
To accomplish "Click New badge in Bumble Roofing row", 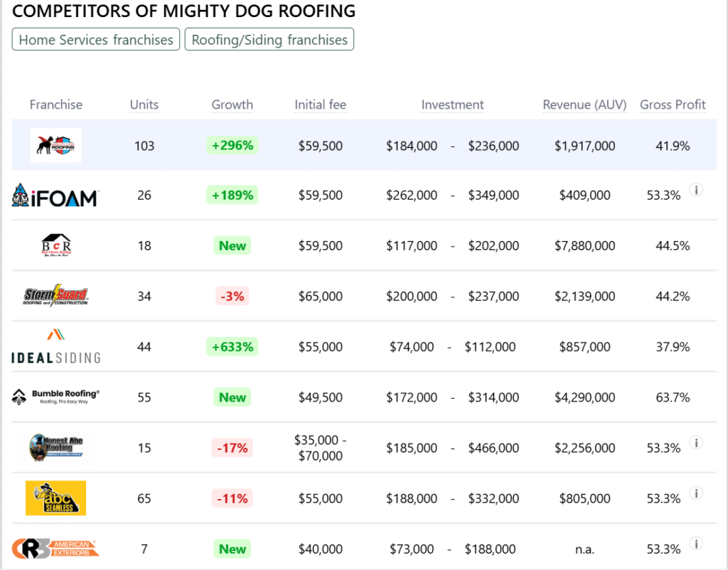I will (232, 397).
